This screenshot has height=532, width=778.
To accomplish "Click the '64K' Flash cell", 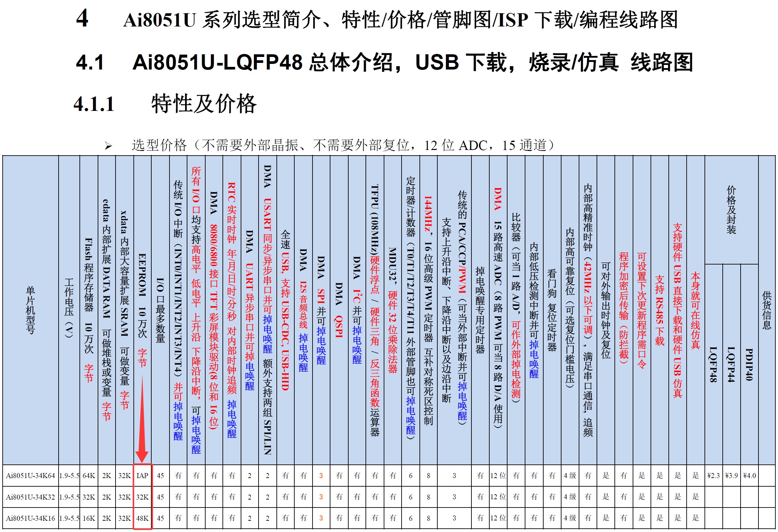I will click(89, 475).
